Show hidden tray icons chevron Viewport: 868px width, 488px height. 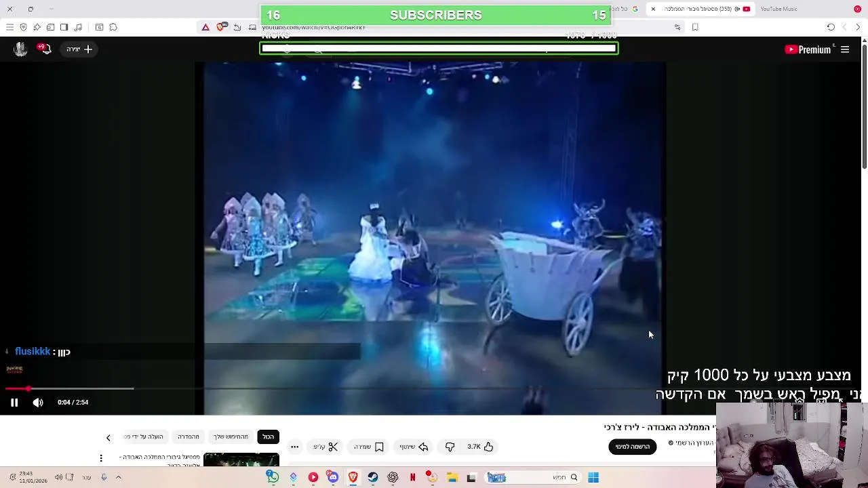click(x=118, y=478)
